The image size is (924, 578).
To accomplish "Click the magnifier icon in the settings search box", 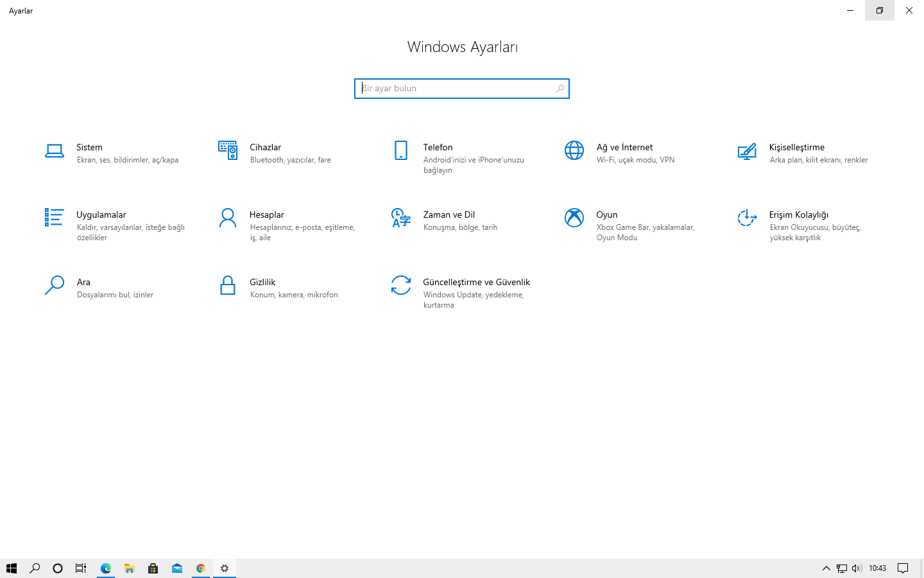I will point(560,89).
